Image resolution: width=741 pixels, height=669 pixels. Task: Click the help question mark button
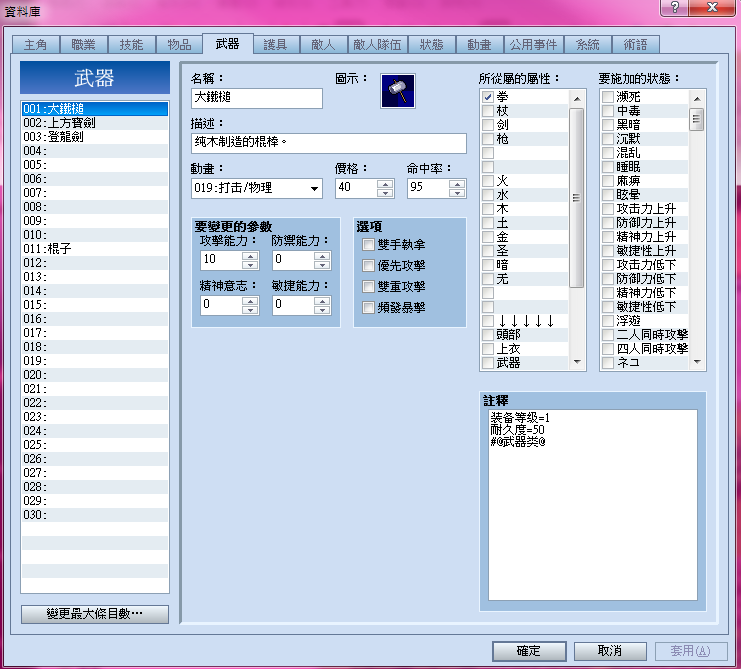pyautogui.click(x=674, y=8)
